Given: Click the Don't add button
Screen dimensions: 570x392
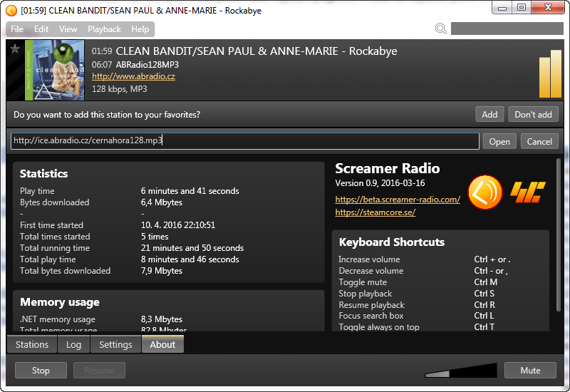Looking at the screenshot, I should click(533, 115).
